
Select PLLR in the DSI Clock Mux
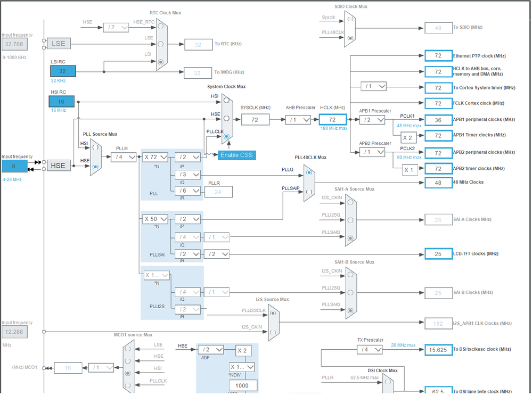[x=387, y=382]
